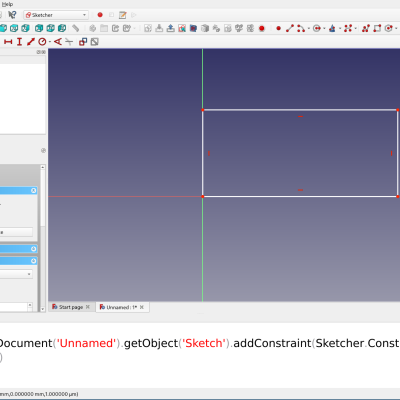Image resolution: width=400 pixels, height=400 pixels.
Task: Collapse the first blue task panel header
Action: pos(33,190)
